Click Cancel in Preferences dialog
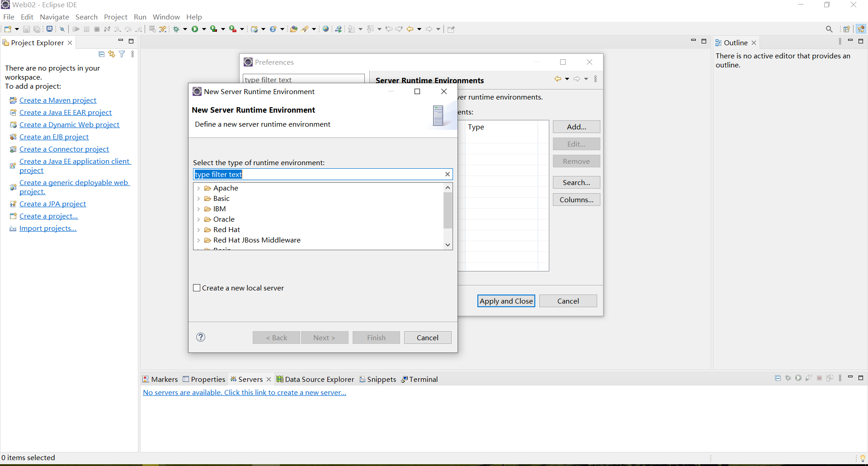This screenshot has height=466, width=868. (x=568, y=301)
